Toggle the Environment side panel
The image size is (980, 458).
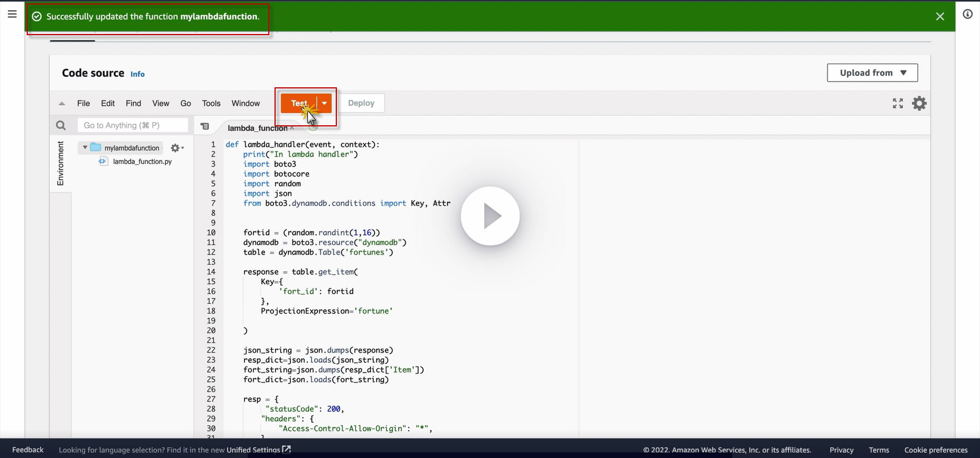click(60, 164)
